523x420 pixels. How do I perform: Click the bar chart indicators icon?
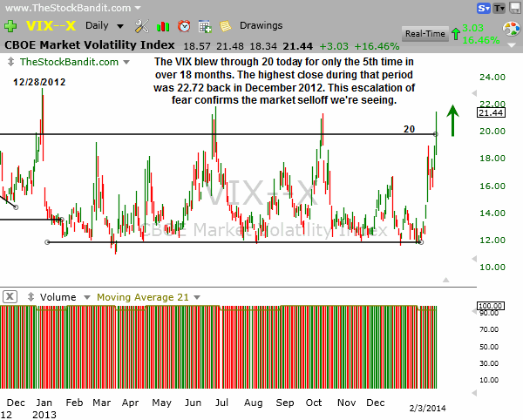click(x=163, y=26)
